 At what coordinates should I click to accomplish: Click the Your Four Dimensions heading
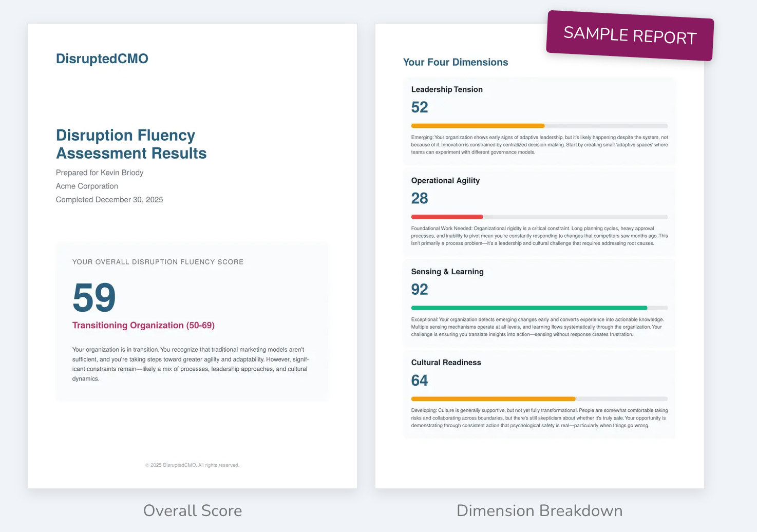click(x=456, y=62)
